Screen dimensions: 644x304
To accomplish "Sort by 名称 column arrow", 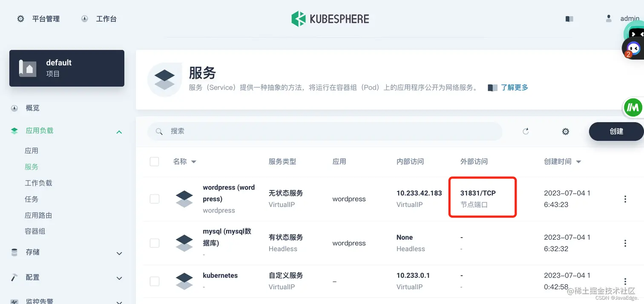I will [194, 162].
